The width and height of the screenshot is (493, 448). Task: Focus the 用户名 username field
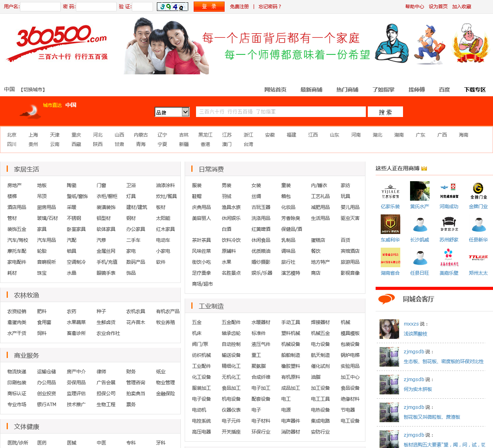pyautogui.click(x=40, y=7)
